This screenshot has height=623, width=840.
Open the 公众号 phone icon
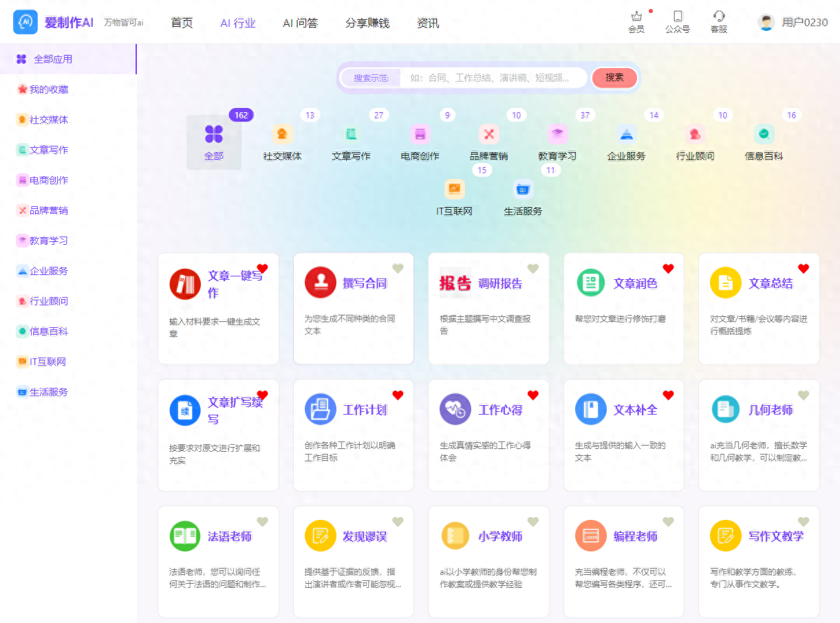click(x=678, y=17)
